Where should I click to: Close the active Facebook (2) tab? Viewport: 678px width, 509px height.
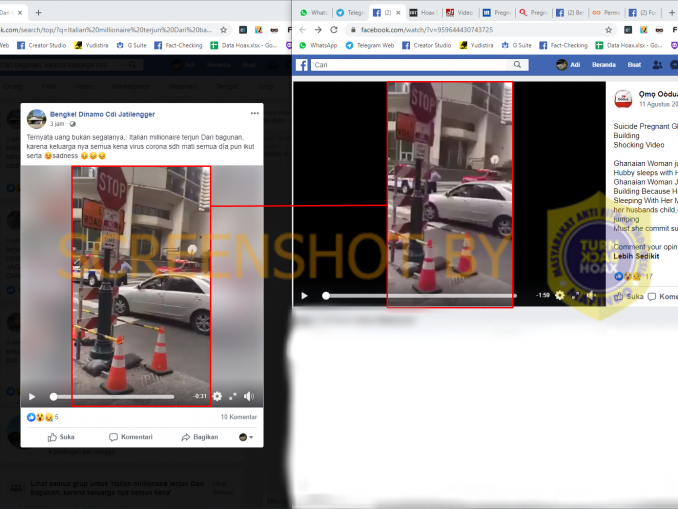click(398, 13)
